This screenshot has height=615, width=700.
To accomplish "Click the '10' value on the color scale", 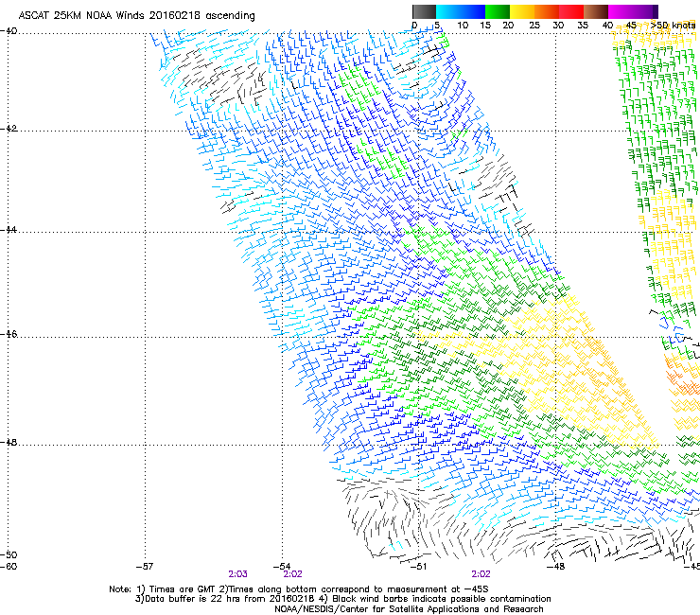I will pyautogui.click(x=463, y=26).
